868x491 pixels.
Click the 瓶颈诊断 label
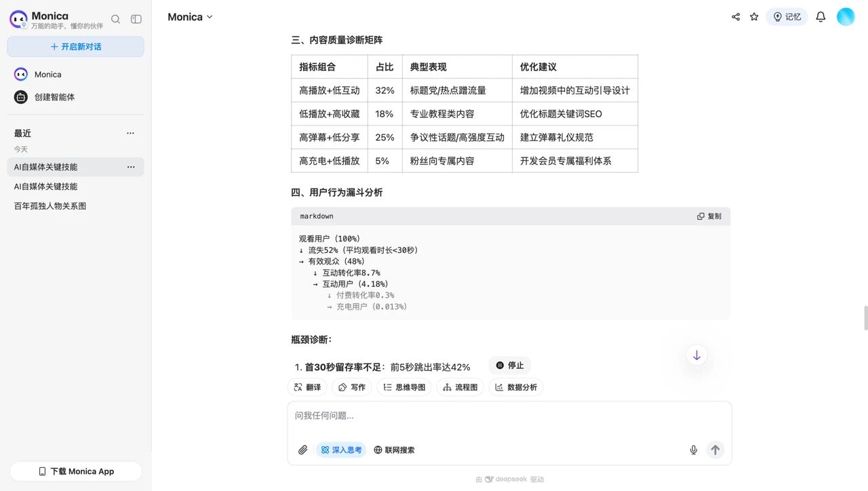[x=312, y=340]
